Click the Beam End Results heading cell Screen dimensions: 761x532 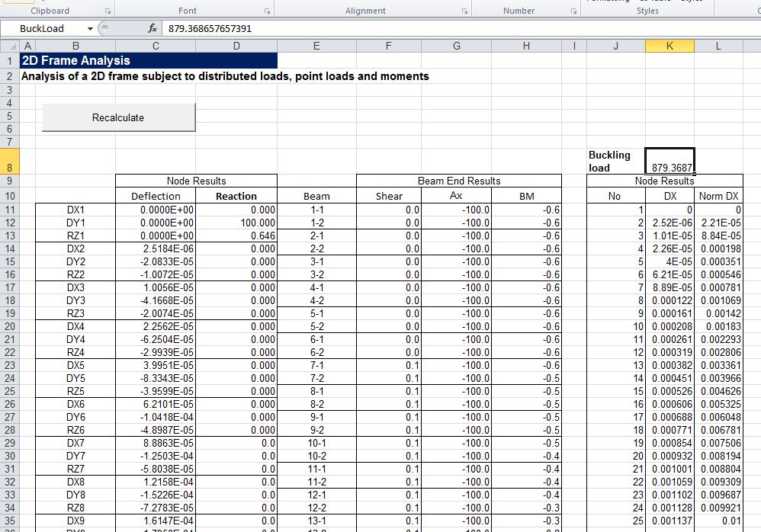pyautogui.click(x=458, y=181)
